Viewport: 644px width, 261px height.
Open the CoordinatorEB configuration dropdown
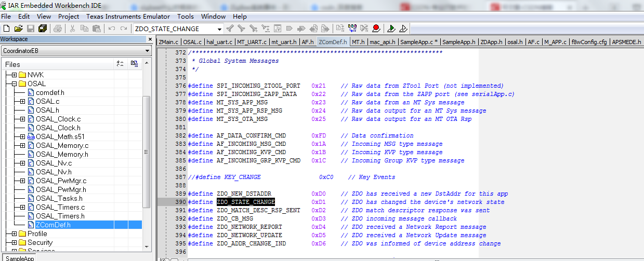tap(148, 51)
